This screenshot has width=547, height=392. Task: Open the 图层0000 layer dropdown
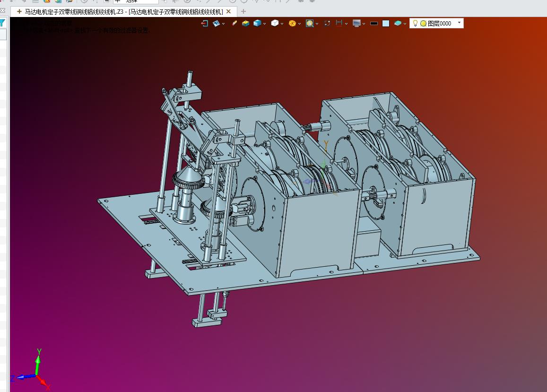coord(459,23)
